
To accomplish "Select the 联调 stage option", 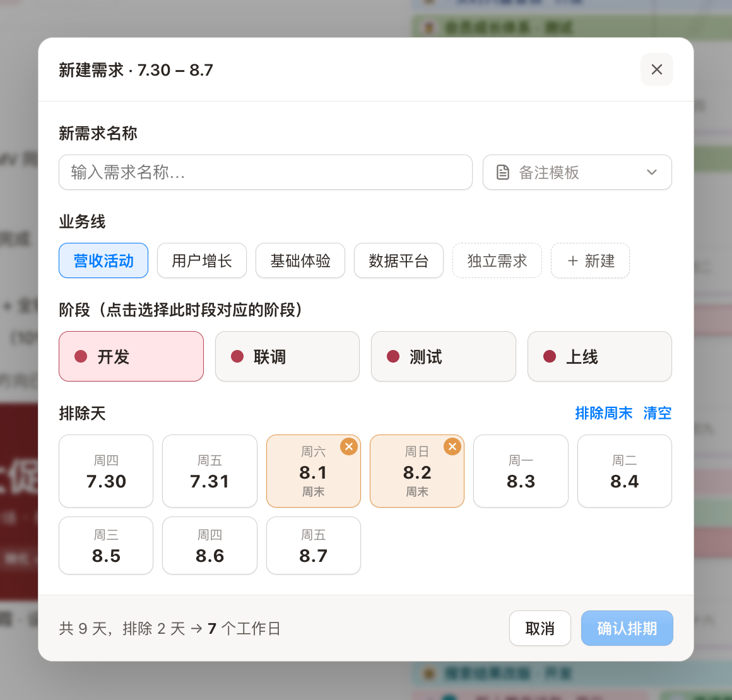I will (287, 356).
